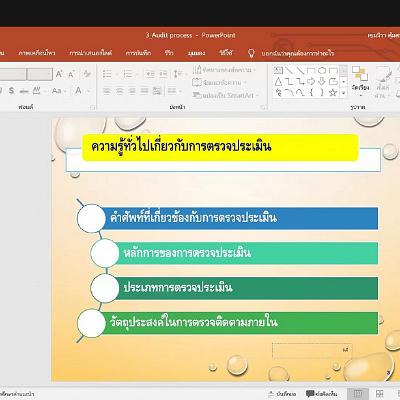This screenshot has height=400, width=400.
Task: Switch to Normal view in status bar
Action: (358, 394)
